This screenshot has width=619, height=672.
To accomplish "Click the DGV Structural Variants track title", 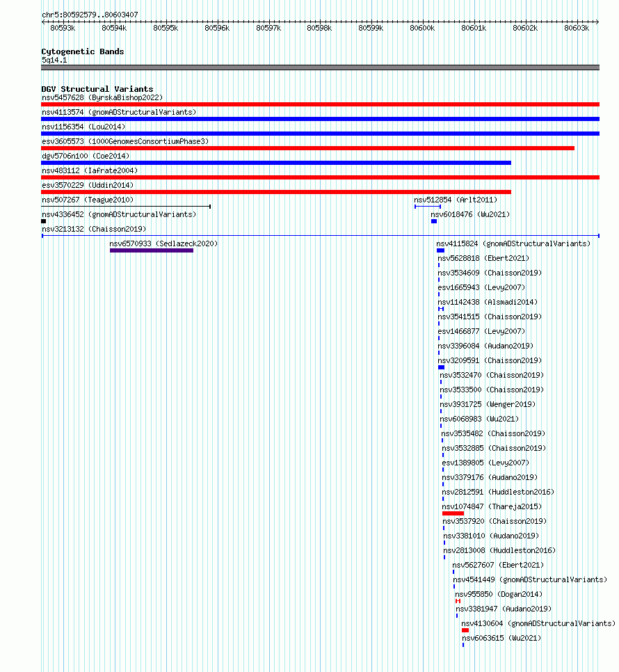I will pos(97,89).
